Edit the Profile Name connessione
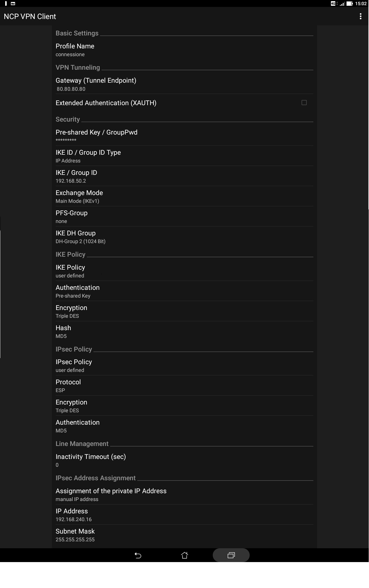Image resolution: width=369 pixels, height=588 pixels. 184,50
